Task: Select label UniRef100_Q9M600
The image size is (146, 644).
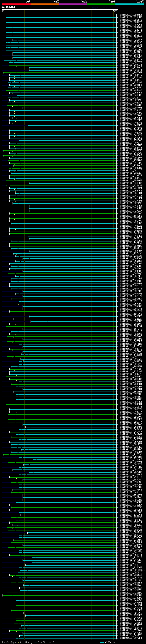Action: [x=131, y=268]
